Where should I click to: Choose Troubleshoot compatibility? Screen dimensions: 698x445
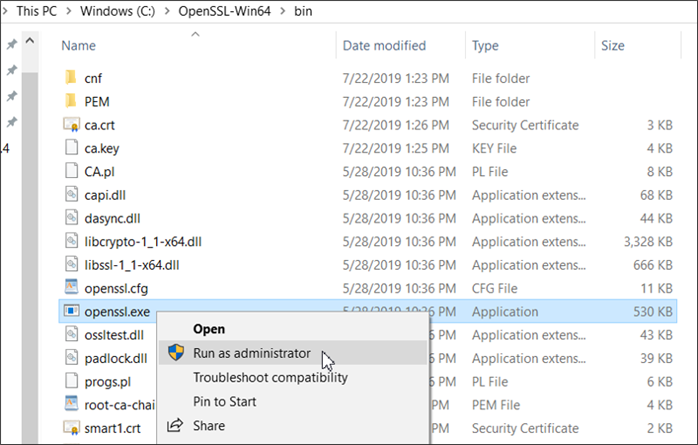[x=270, y=377]
